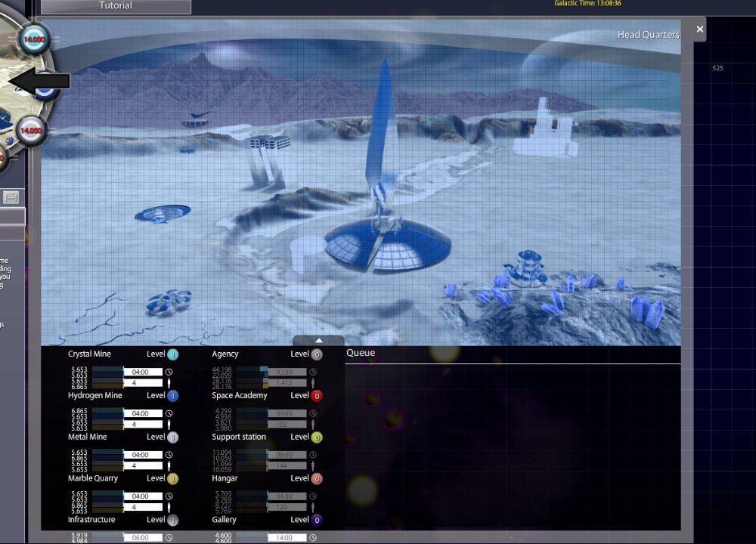Click the Marble Quarry level badge
Screen dimensions: 756x544
[172, 479]
